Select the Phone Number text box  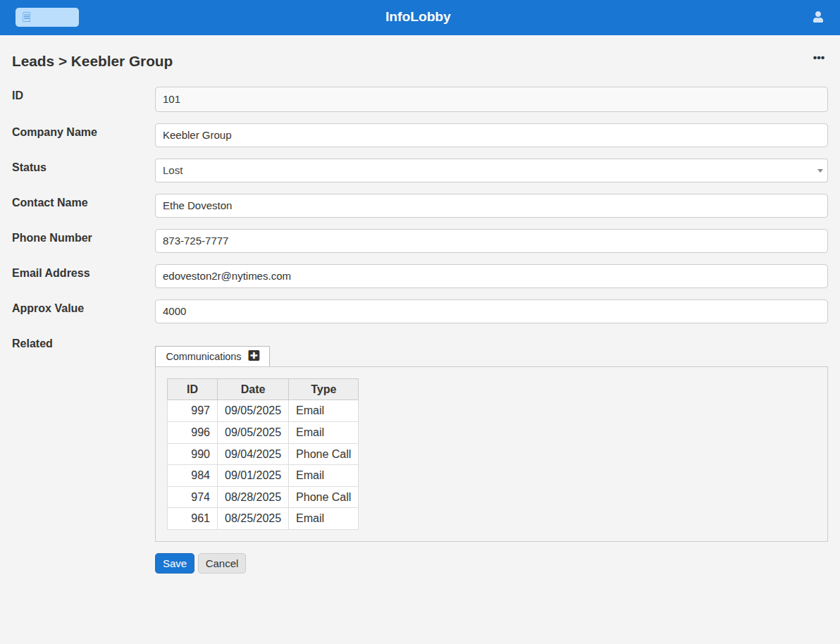(x=490, y=241)
